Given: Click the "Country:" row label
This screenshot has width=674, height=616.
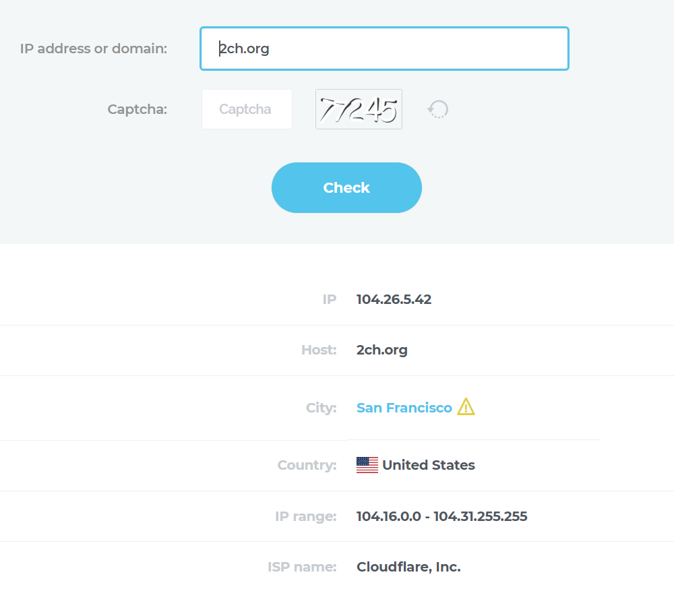Looking at the screenshot, I should 307,465.
